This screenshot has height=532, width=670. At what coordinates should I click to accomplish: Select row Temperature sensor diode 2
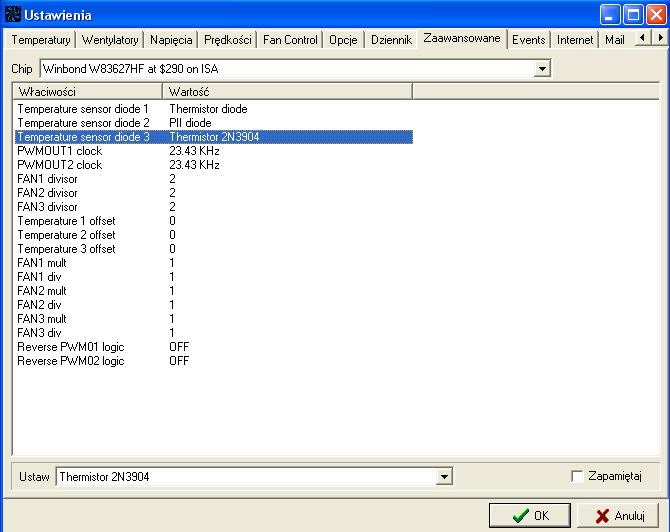pyautogui.click(x=214, y=123)
